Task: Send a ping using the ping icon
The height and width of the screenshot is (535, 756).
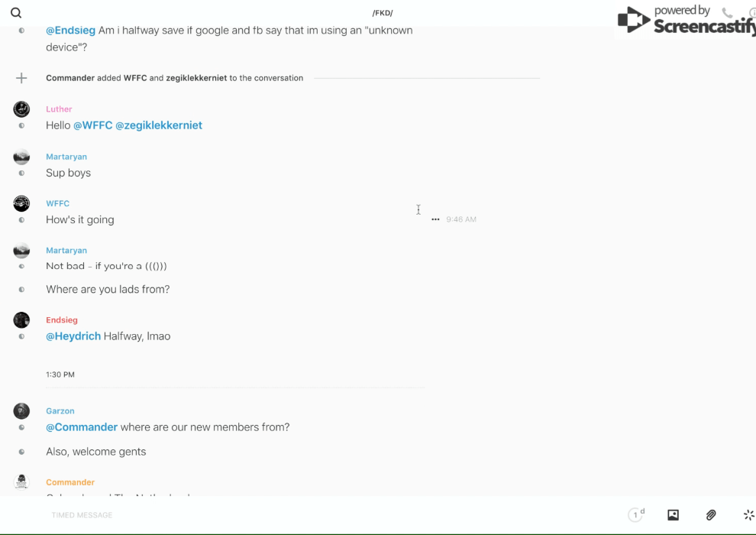Action: pyautogui.click(x=748, y=515)
